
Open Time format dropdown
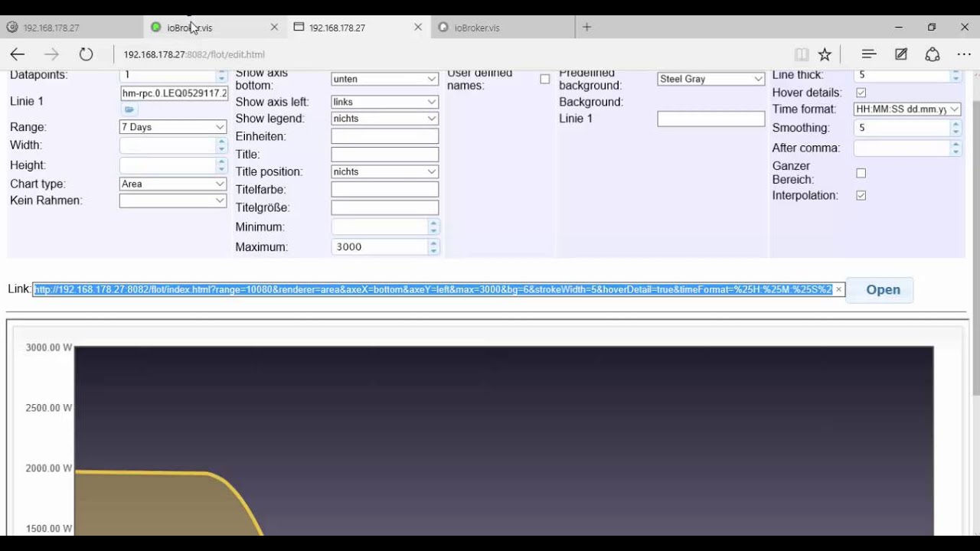click(907, 109)
